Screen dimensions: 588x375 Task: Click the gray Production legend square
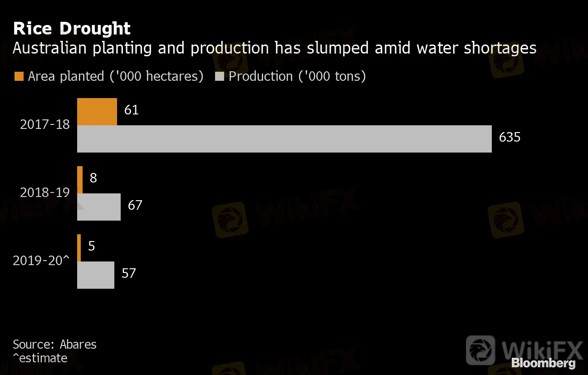point(219,76)
